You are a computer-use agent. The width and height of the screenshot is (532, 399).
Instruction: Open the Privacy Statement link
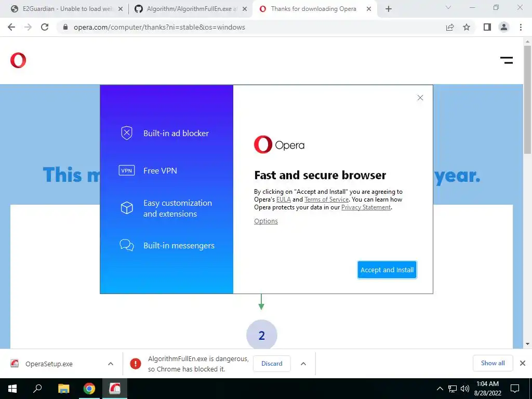coord(366,207)
